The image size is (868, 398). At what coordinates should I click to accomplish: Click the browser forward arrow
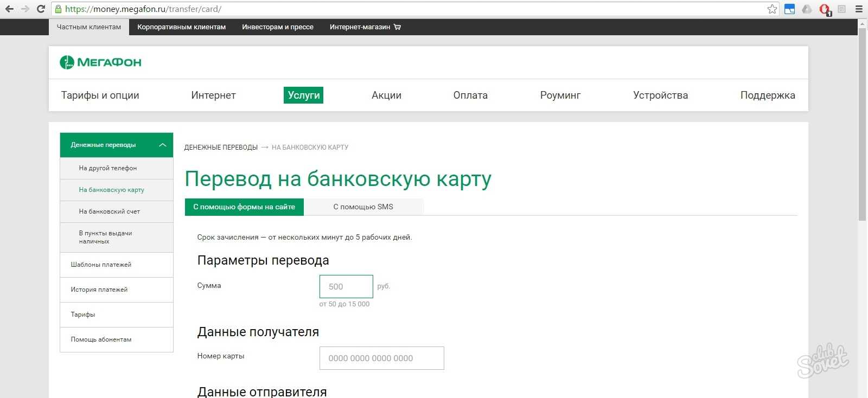click(x=25, y=9)
